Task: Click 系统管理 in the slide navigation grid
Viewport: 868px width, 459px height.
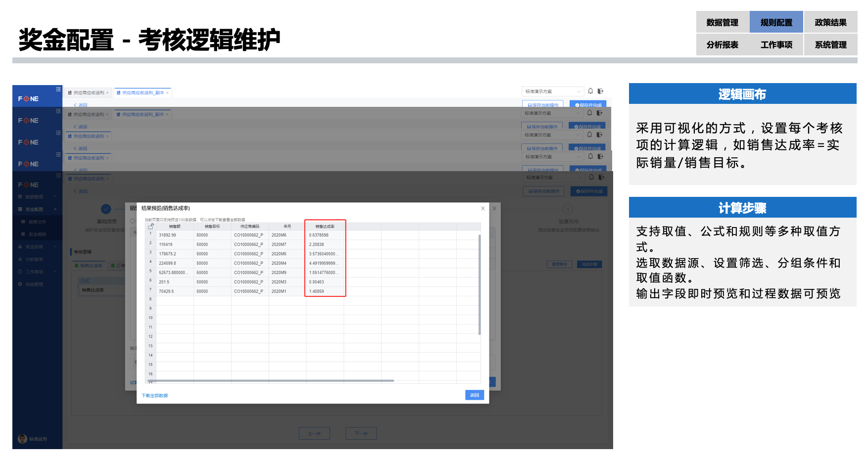Action: pos(831,45)
